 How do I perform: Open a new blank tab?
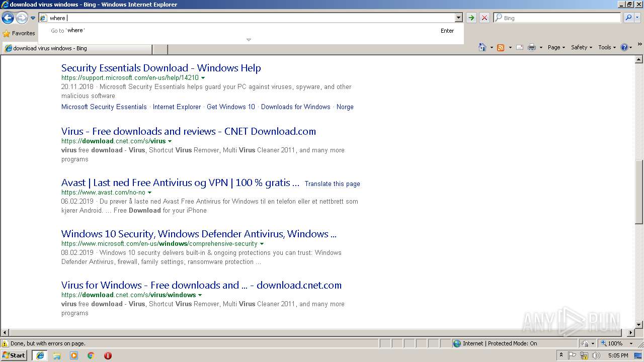click(160, 49)
